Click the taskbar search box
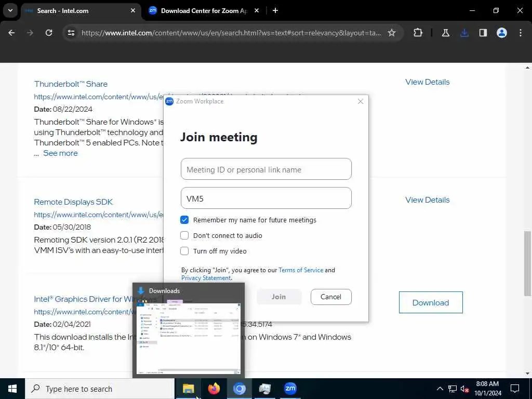This screenshot has height=399, width=532. point(100,389)
